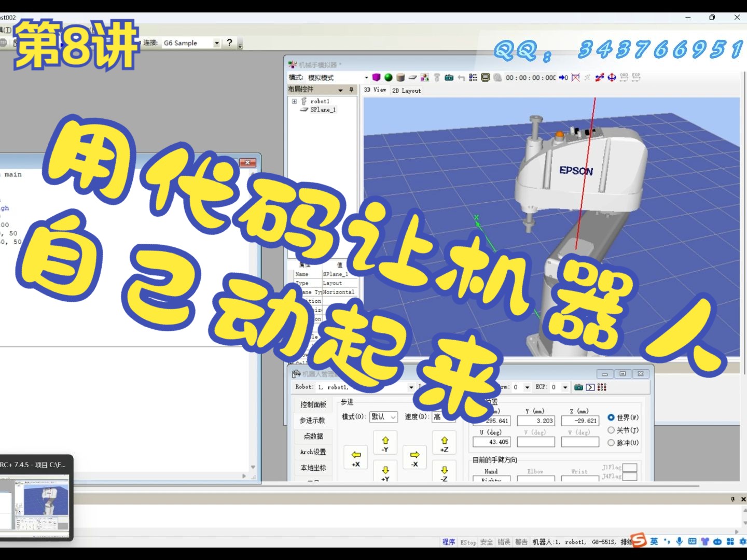Screen dimensions: 747x560
Task: Open the 点数据 points data tab
Action: (x=313, y=436)
